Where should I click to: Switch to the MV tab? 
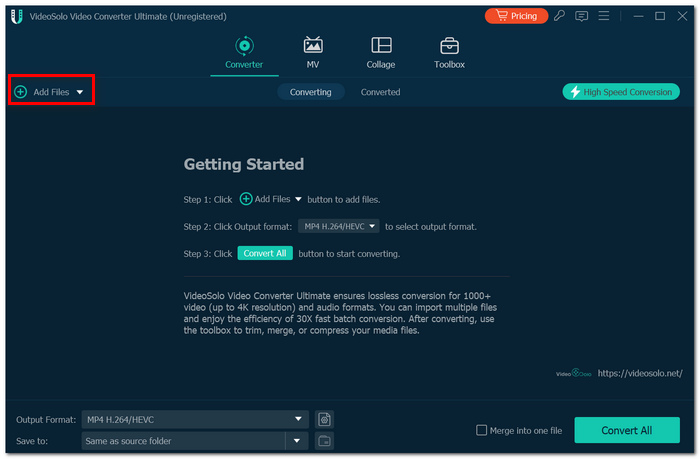click(312, 53)
